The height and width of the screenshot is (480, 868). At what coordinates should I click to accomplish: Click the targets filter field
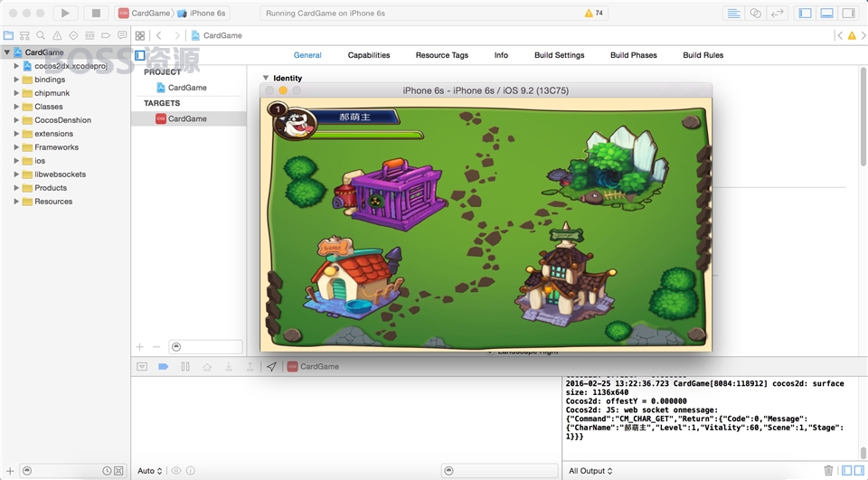(205, 346)
